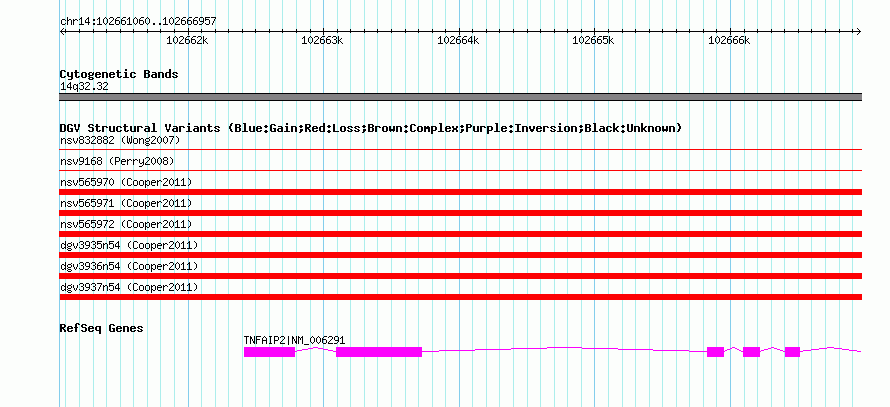
Task: Click the thin red line under nsv832882
Action: pos(460,149)
